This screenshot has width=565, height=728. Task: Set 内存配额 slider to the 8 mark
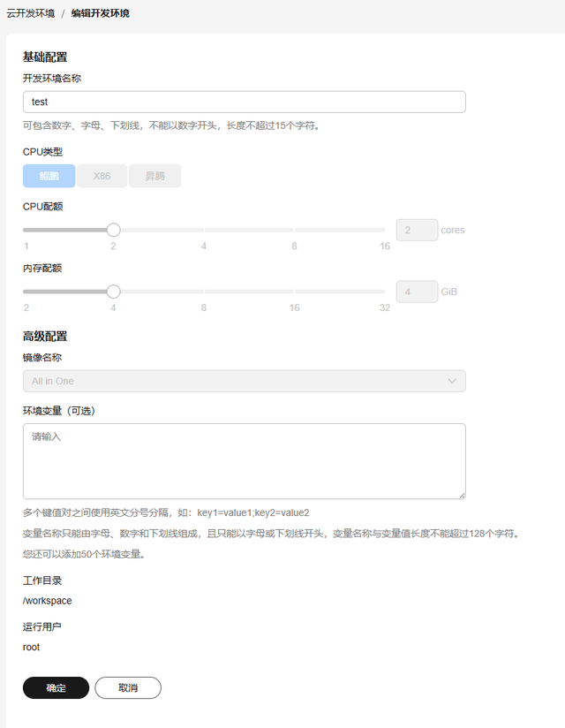pos(204,292)
